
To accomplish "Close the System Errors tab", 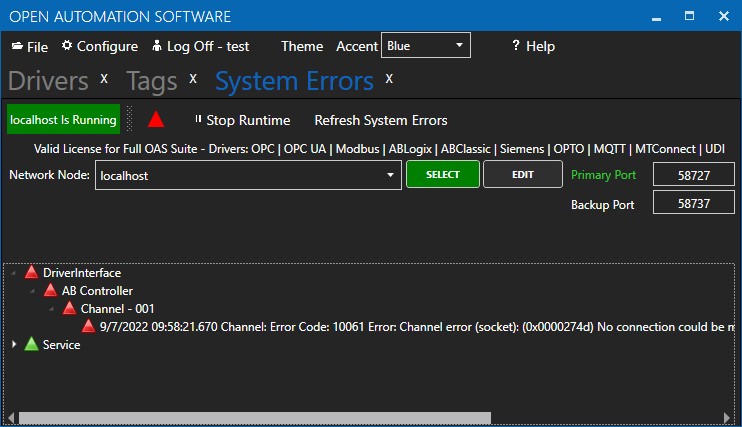I will (390, 79).
